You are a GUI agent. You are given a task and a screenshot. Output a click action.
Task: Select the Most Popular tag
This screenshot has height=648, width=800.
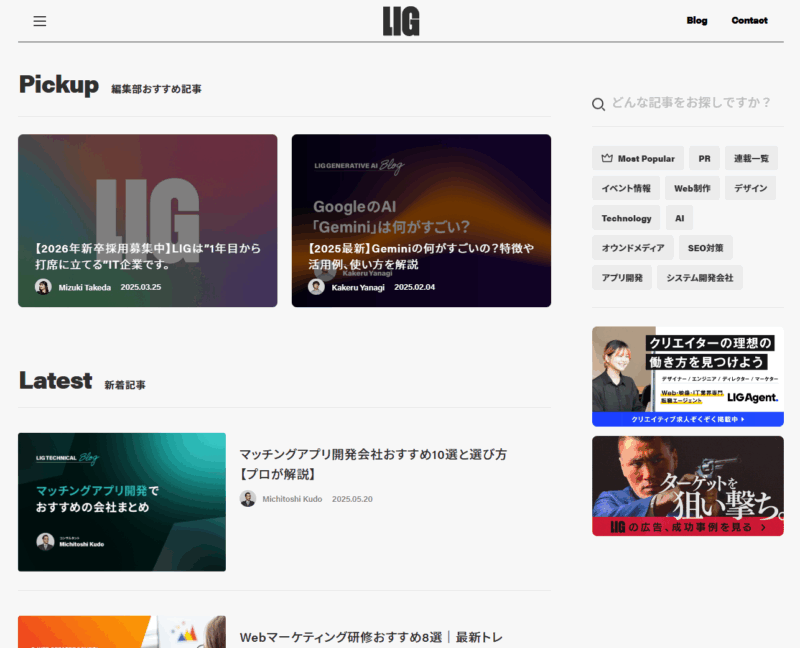click(638, 158)
